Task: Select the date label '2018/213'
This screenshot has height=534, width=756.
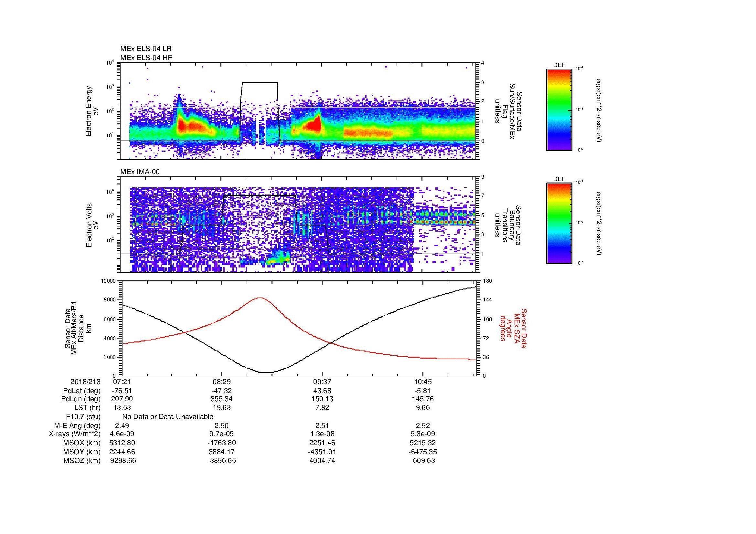Action: click(x=86, y=382)
